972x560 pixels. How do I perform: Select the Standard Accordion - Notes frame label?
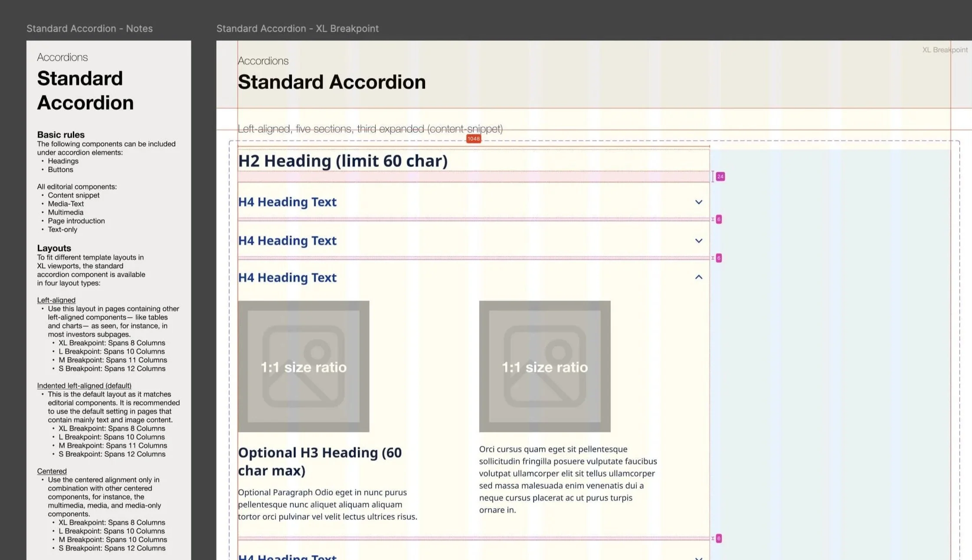click(x=89, y=29)
